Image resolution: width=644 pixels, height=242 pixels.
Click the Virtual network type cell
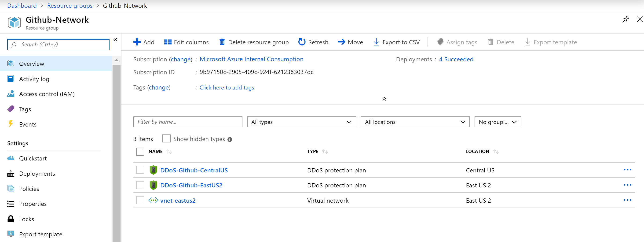(x=328, y=201)
